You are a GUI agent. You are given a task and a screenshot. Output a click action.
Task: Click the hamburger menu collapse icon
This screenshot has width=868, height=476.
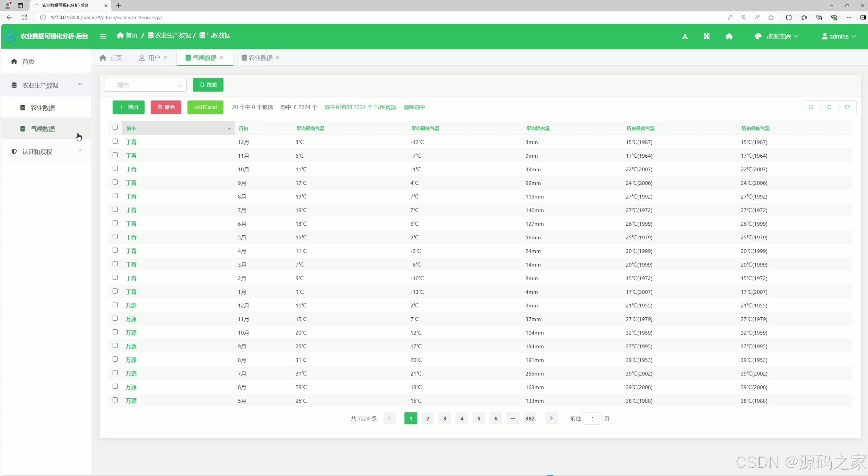click(103, 36)
